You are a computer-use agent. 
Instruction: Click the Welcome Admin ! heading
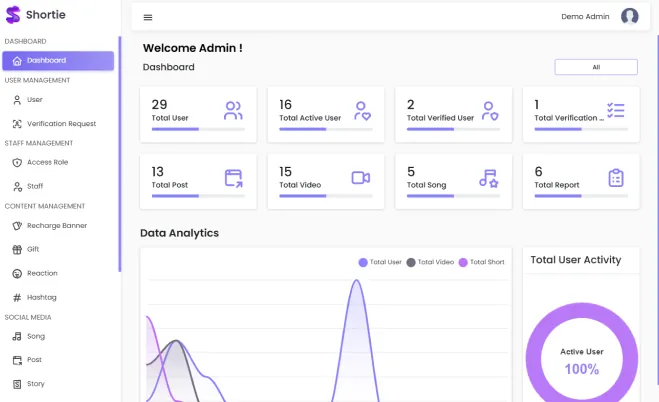[192, 48]
